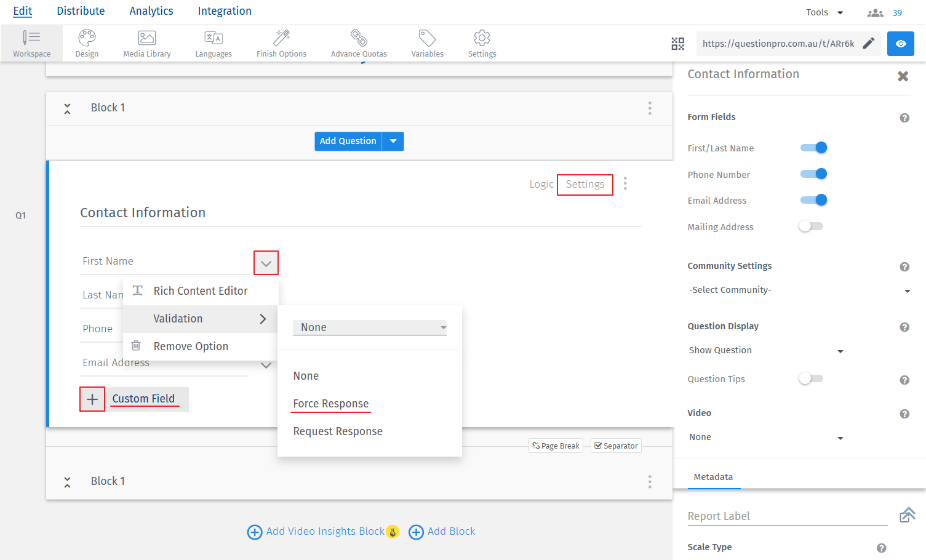
Task: Click the blue preview eye button
Action: [900, 44]
